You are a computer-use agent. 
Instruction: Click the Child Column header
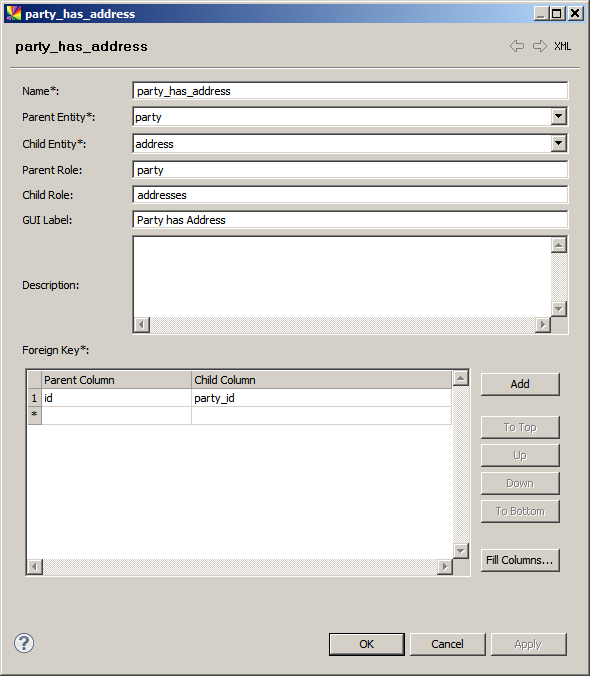click(x=322, y=380)
